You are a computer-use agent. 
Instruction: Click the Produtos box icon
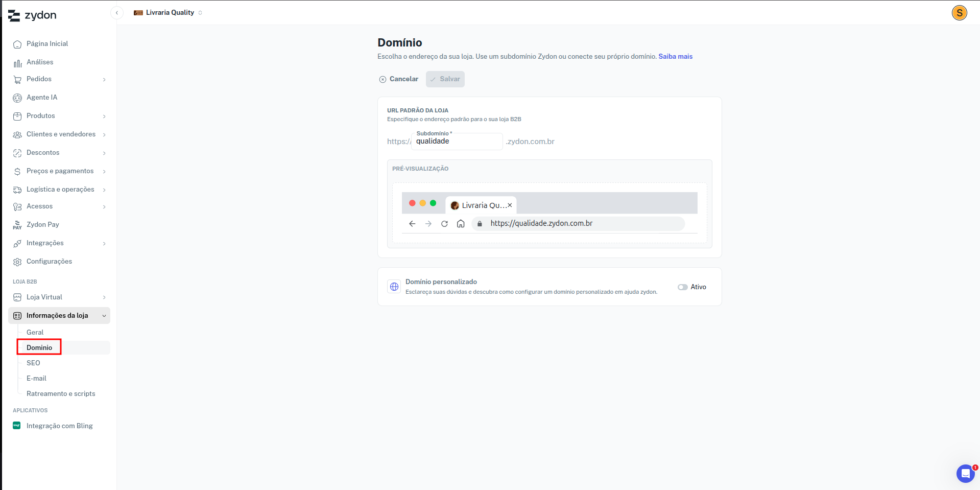click(x=17, y=116)
